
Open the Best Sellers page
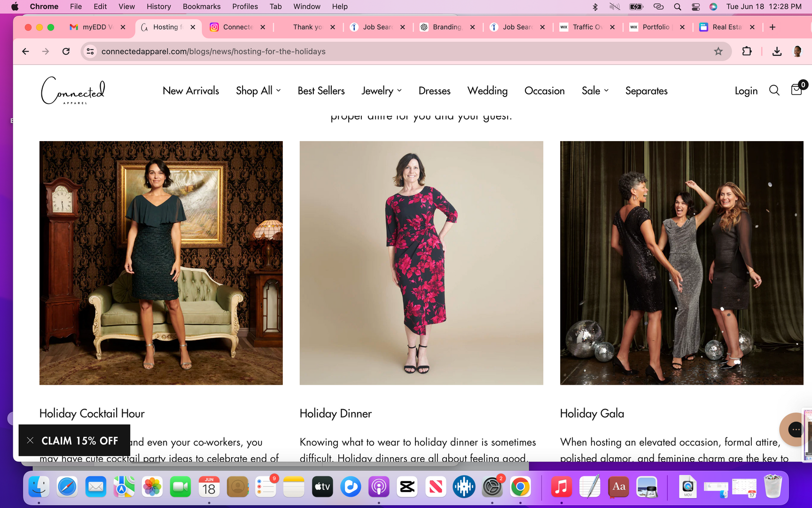click(321, 90)
